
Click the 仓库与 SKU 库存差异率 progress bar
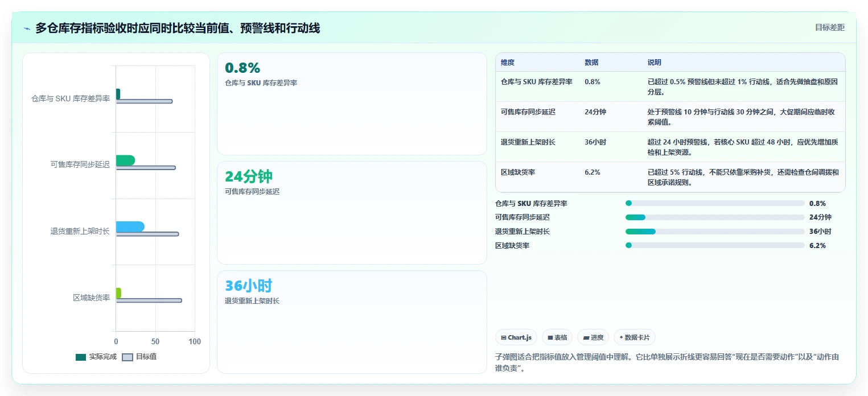pos(715,203)
